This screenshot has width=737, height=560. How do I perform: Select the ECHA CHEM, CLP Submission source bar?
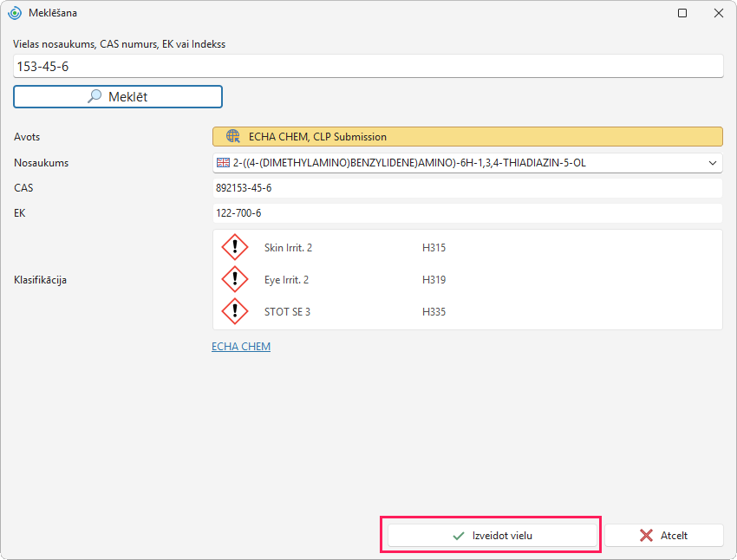pos(467,137)
